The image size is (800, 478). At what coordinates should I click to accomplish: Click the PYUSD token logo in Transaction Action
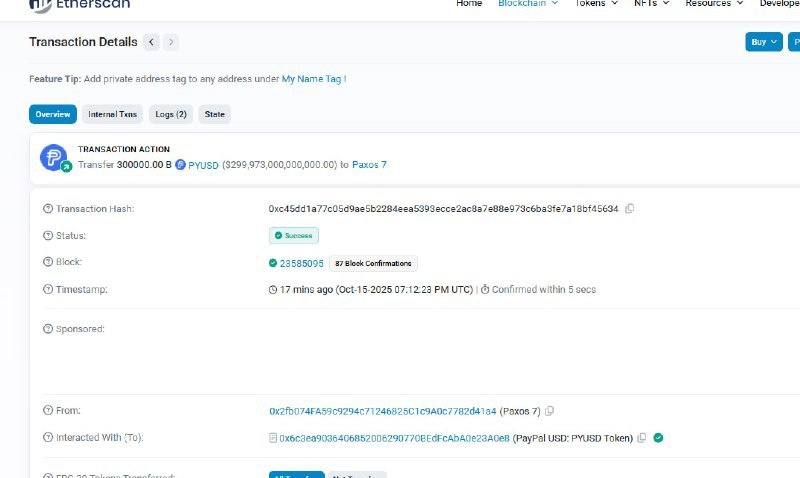[x=180, y=165]
